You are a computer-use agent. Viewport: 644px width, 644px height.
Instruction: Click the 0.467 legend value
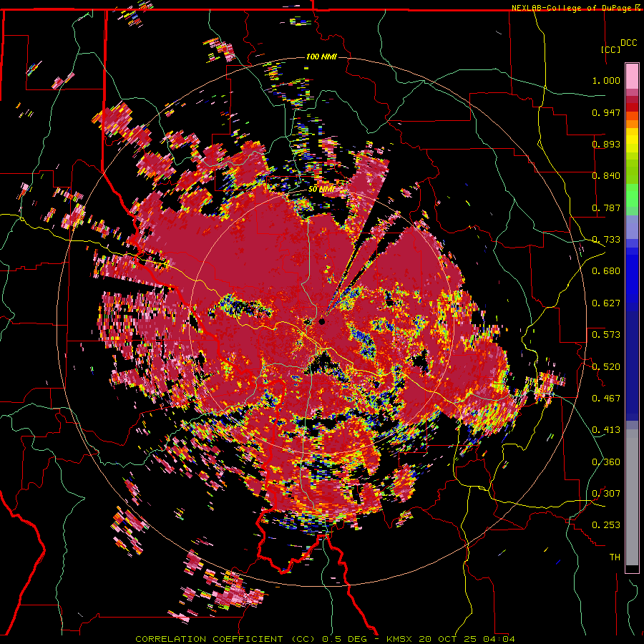(x=606, y=399)
